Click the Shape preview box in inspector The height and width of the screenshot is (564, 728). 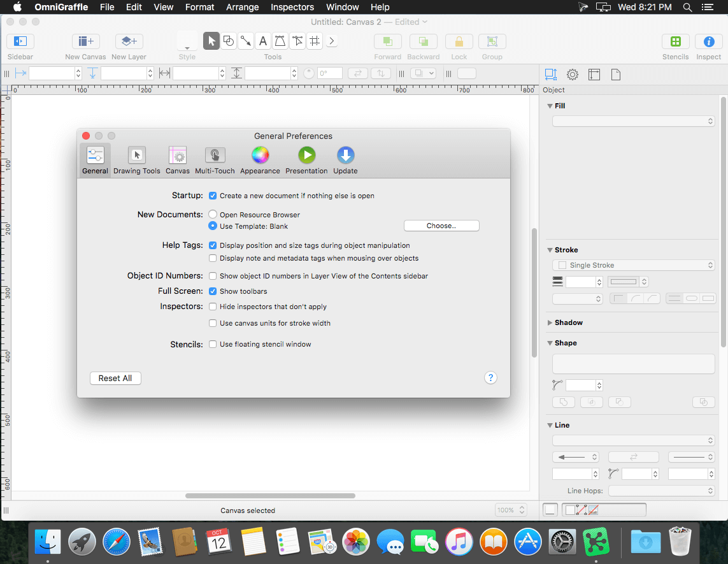[x=633, y=364]
